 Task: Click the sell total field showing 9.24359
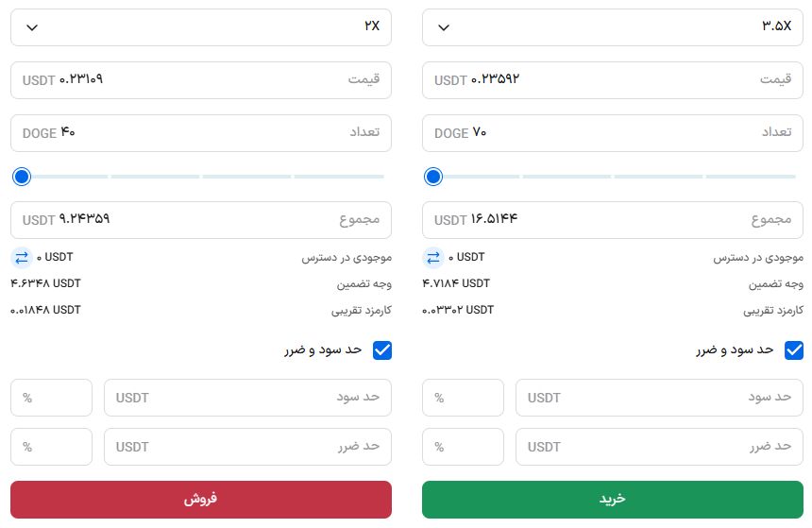pyautogui.click(x=201, y=220)
